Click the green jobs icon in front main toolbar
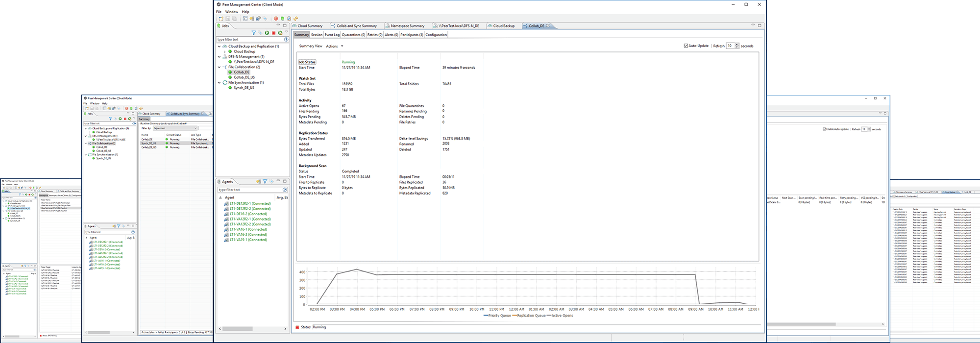The width and height of the screenshot is (980, 343). click(282, 19)
